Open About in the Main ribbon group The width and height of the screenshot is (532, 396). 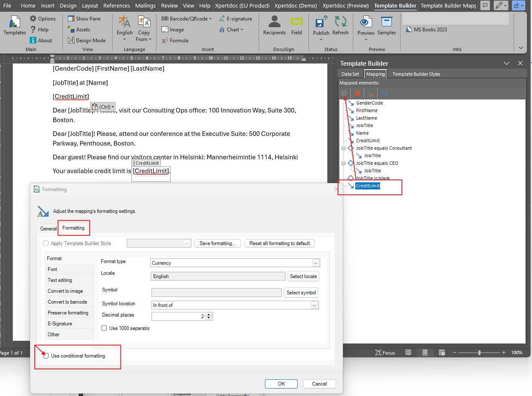point(41,41)
